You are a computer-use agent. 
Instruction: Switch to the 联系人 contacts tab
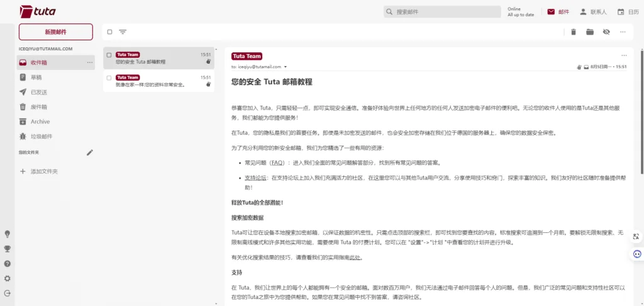pyautogui.click(x=592, y=12)
